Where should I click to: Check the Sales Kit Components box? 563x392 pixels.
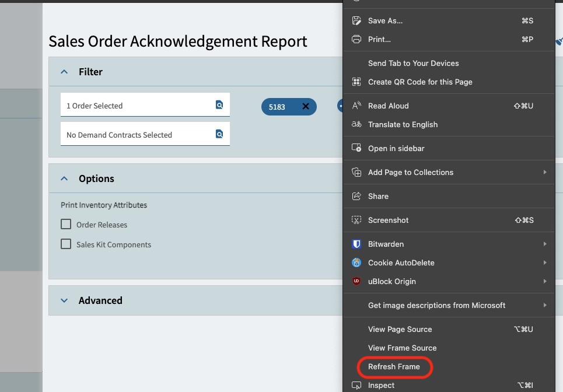click(66, 244)
